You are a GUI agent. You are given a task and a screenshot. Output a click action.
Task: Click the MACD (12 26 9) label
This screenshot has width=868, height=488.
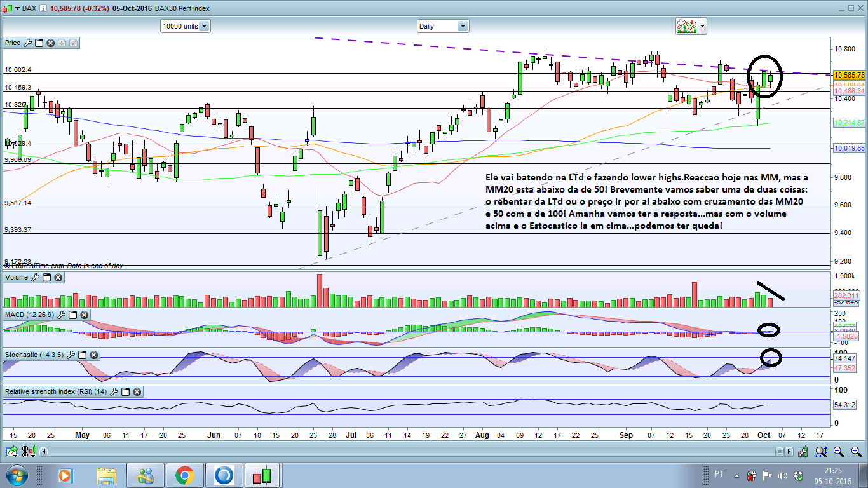point(30,315)
